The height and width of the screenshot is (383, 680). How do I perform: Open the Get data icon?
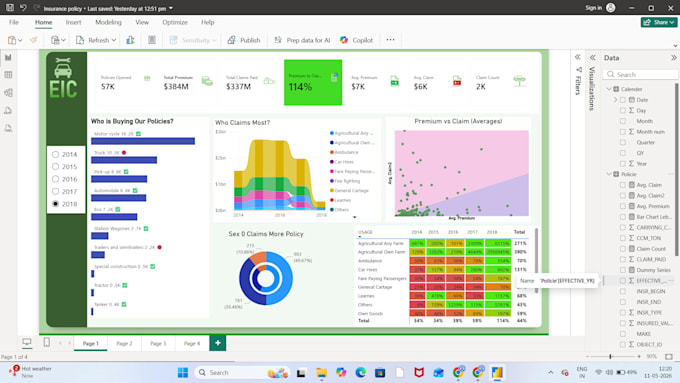[56, 40]
